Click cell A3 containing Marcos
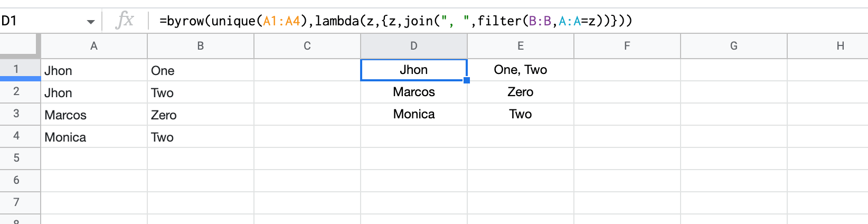868x224 pixels. click(94, 114)
